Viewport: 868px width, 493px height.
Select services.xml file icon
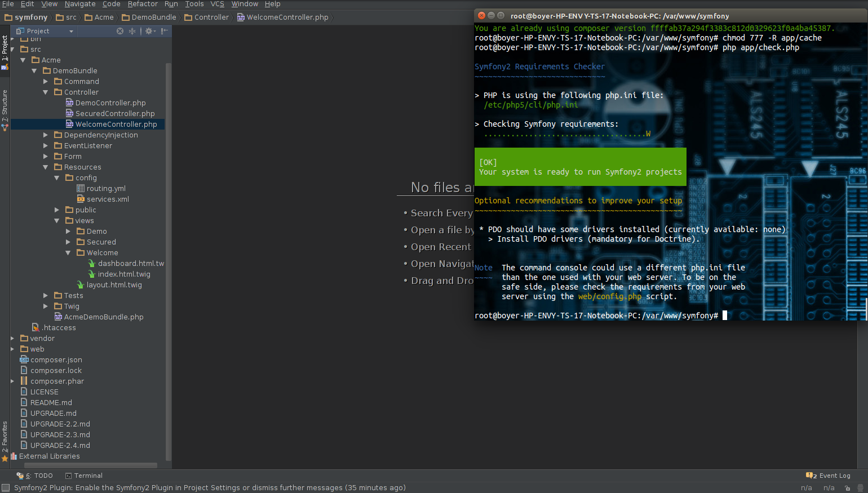click(x=81, y=199)
